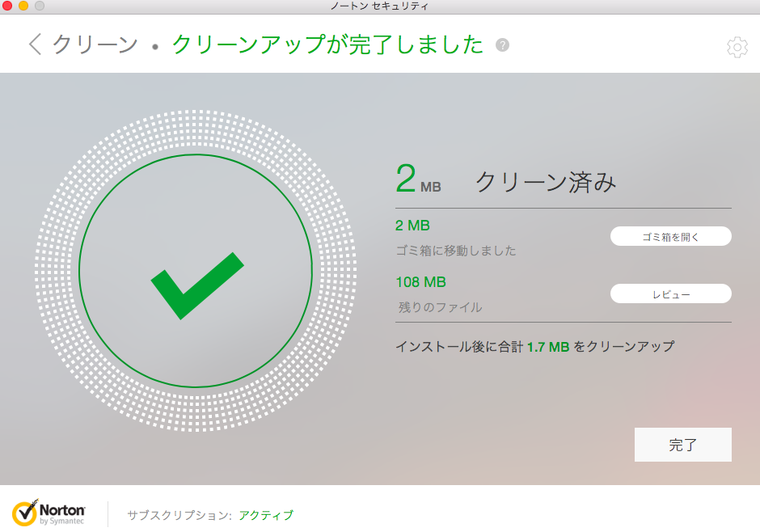Click the サブスクリプション label
This screenshot has height=532, width=760.
[x=179, y=515]
